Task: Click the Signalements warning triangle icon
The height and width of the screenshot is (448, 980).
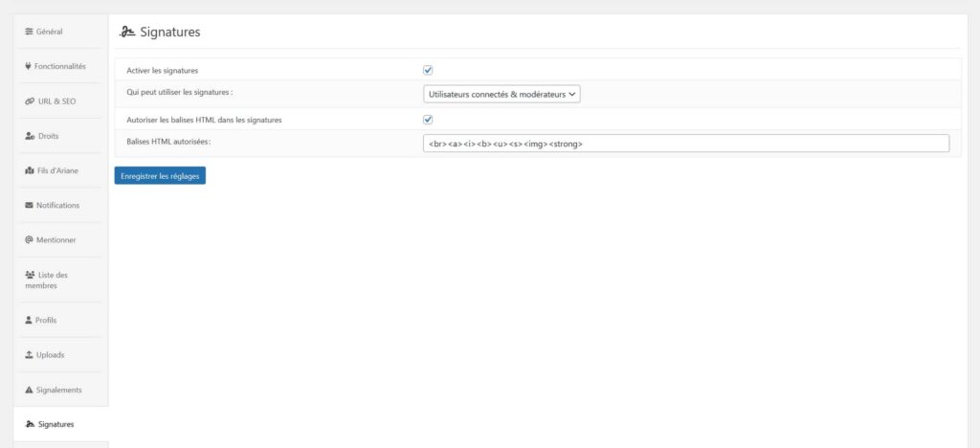Action: tap(29, 390)
